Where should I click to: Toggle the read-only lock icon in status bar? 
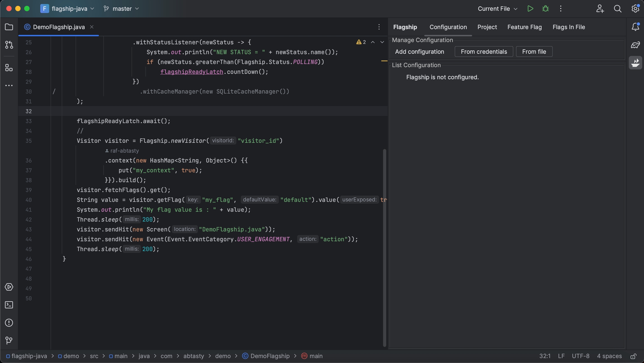pyautogui.click(x=633, y=356)
